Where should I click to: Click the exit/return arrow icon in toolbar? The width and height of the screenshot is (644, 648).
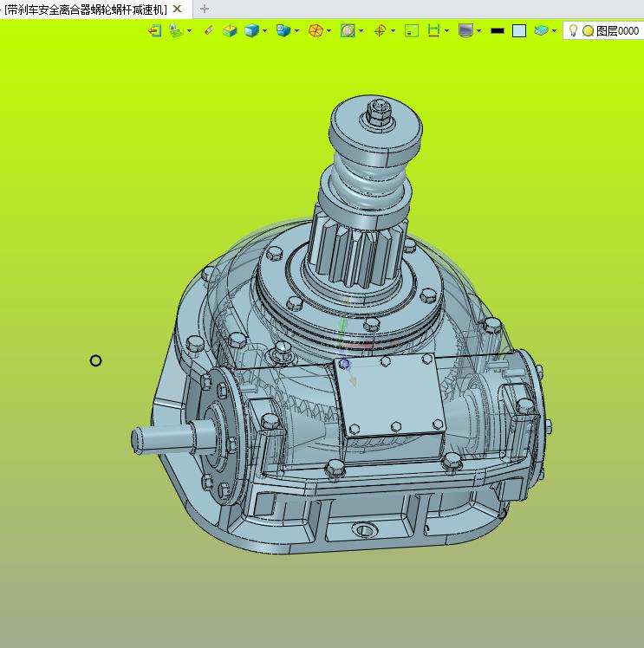point(155,30)
